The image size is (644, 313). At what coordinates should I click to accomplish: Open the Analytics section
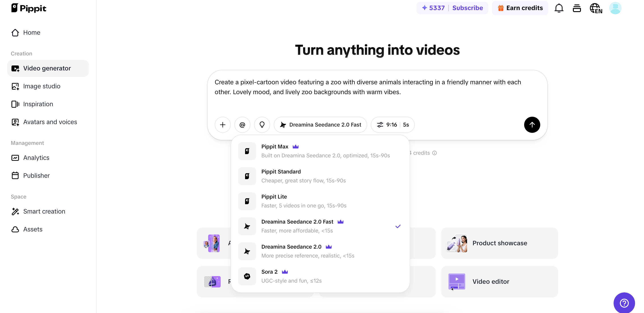pos(36,158)
